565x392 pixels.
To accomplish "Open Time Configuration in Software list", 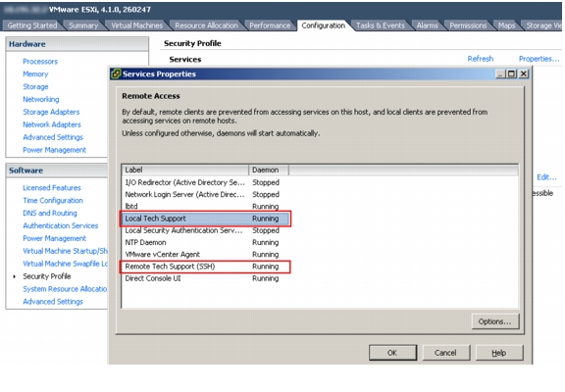I will click(x=53, y=201).
